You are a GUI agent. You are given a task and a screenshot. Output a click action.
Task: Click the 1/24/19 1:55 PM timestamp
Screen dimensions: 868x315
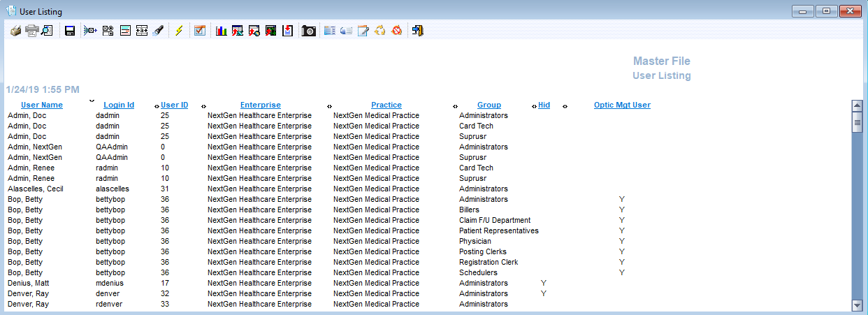pyautogui.click(x=43, y=90)
